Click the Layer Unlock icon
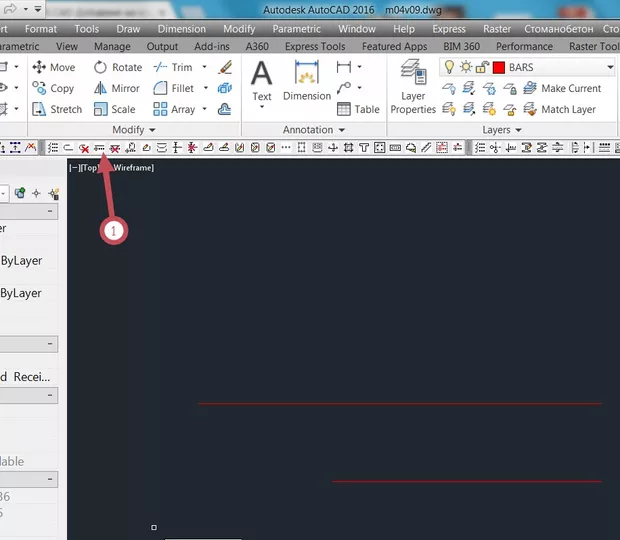This screenshot has height=540, width=620. (510, 109)
